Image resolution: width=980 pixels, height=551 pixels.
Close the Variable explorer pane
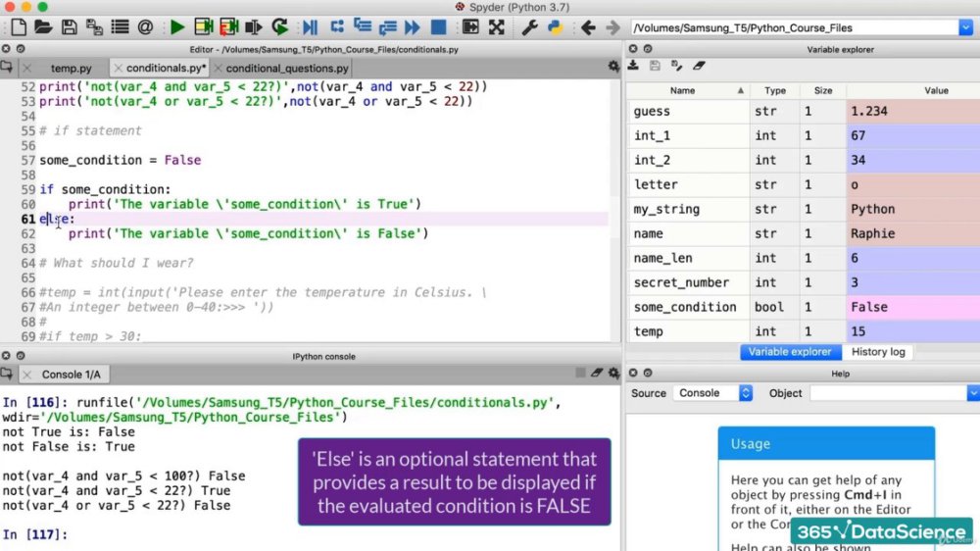[x=633, y=49]
